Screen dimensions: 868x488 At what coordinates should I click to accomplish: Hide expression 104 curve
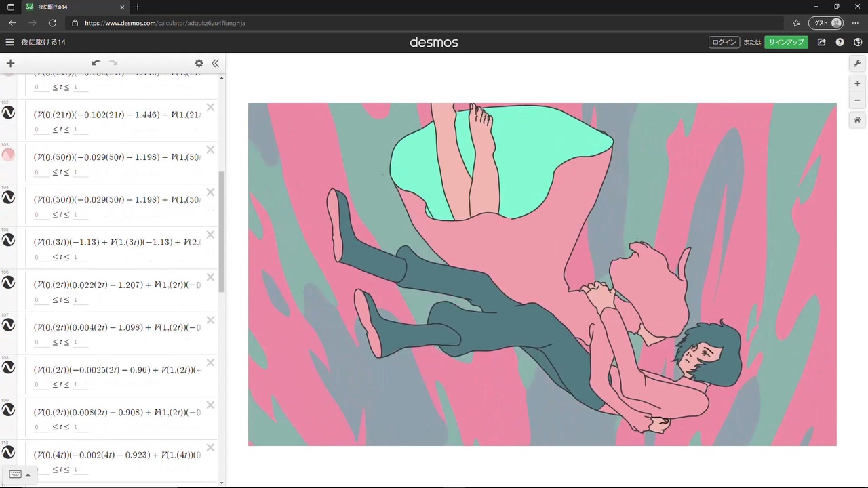[8, 197]
